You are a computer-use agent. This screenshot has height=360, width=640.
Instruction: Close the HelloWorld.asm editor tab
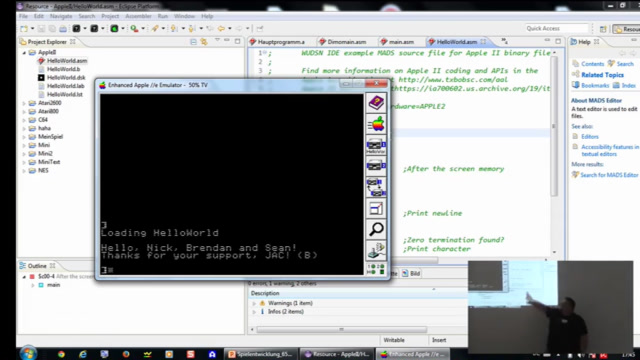tap(483, 42)
